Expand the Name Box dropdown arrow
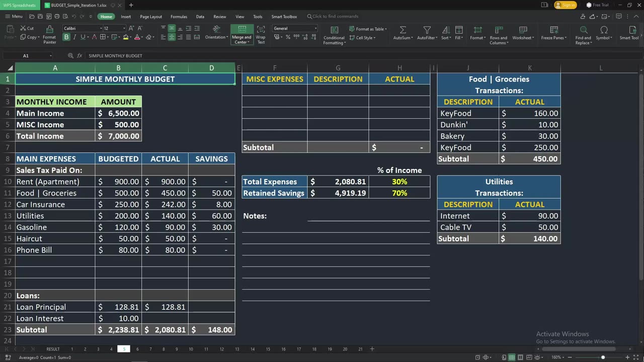 coord(50,56)
